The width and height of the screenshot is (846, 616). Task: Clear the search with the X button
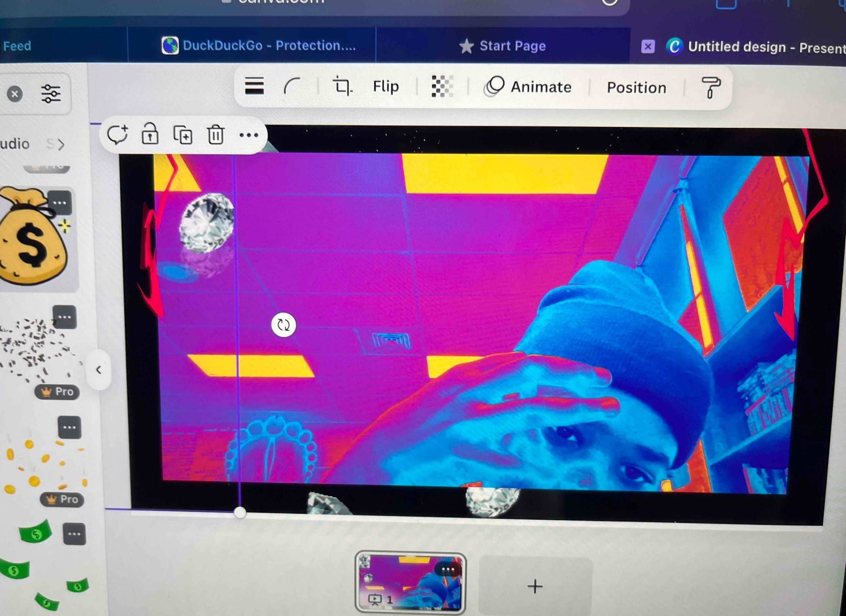[x=15, y=94]
